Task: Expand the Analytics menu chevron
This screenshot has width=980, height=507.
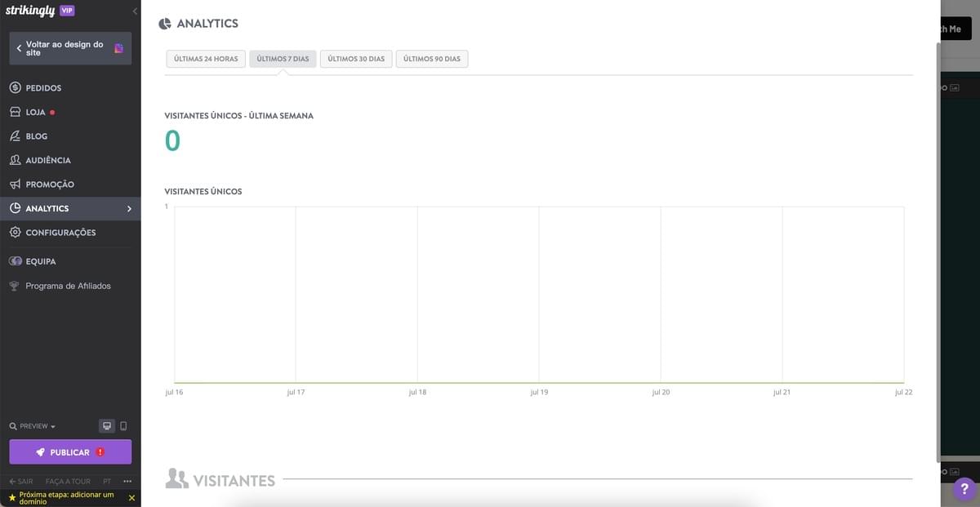Action: pos(129,209)
